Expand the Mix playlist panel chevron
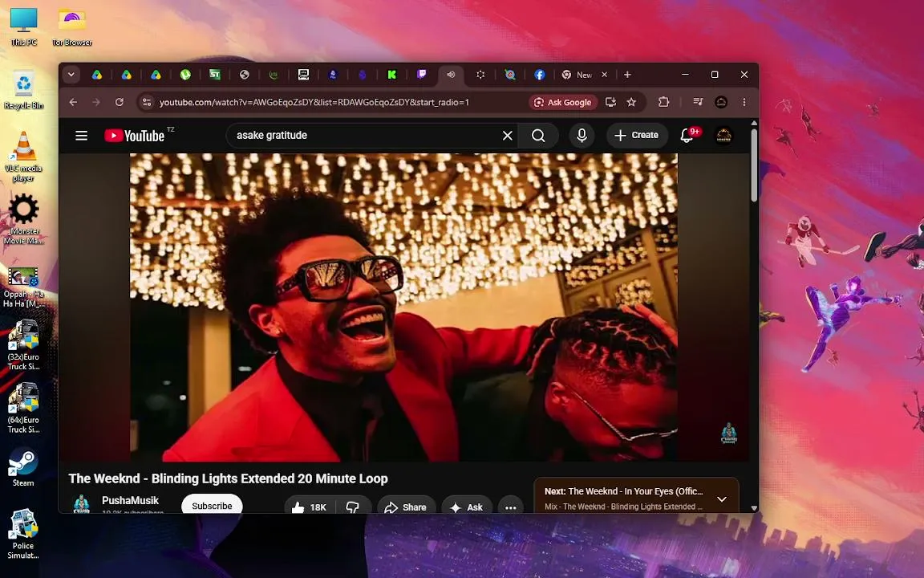The height and width of the screenshot is (578, 924). coord(722,499)
